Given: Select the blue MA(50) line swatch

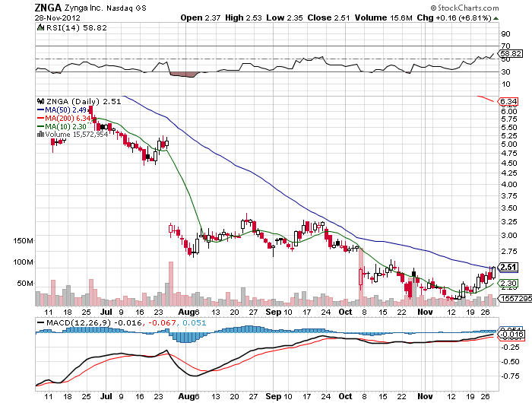Looking at the screenshot, I should pos(40,110).
